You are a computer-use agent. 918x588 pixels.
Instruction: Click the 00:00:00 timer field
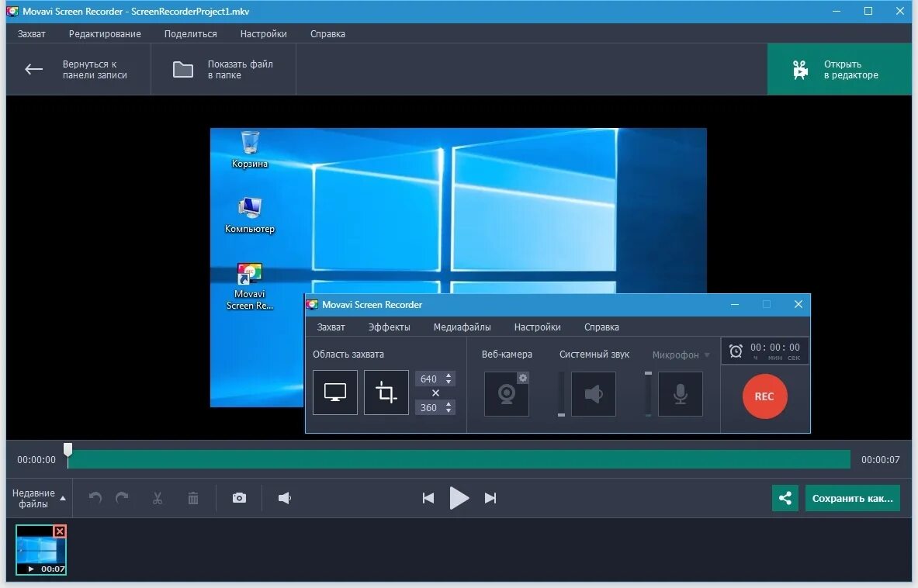775,351
